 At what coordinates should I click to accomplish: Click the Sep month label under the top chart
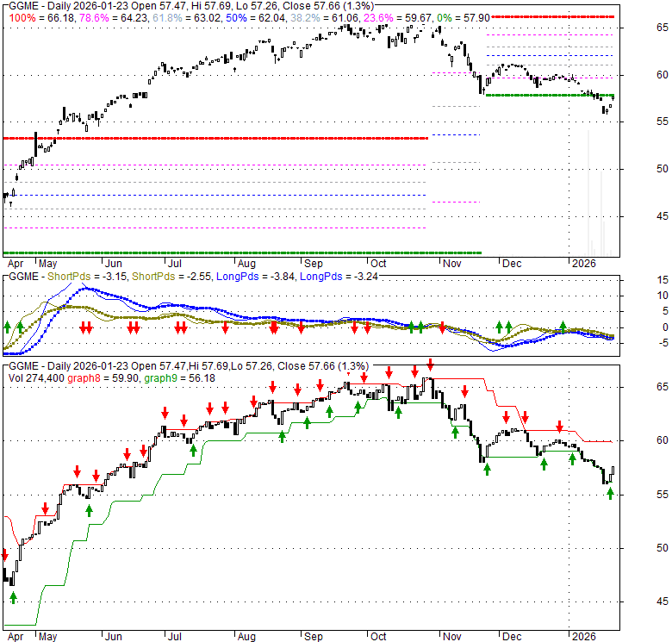pos(314,264)
